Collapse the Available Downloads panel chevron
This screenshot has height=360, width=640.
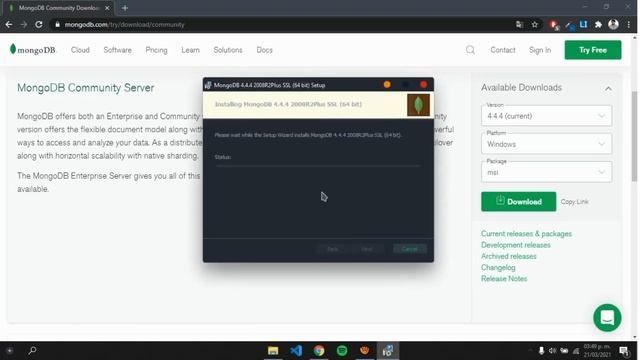tap(608, 88)
